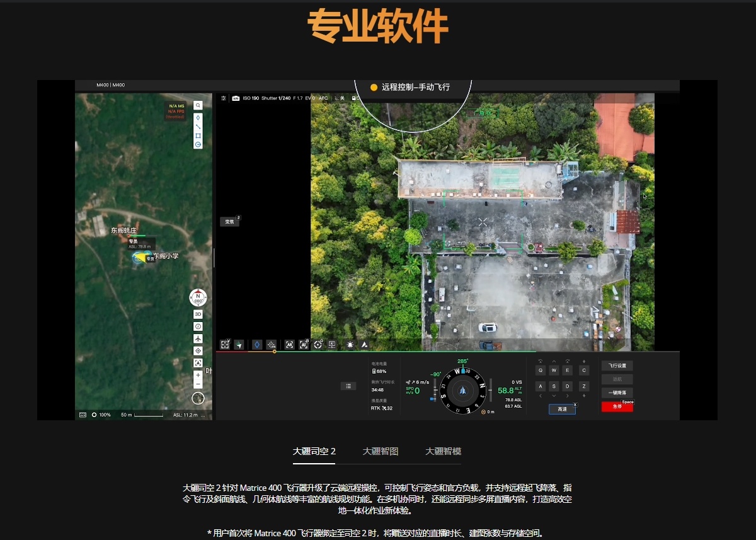756x540 pixels.
Task: Click the layout icon left of camera bar
Action: point(224,98)
